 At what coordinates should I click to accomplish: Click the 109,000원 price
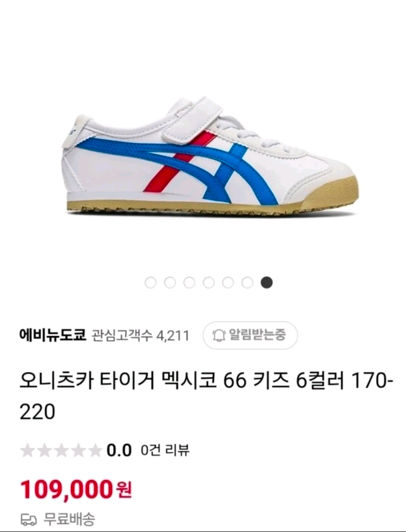[76, 490]
